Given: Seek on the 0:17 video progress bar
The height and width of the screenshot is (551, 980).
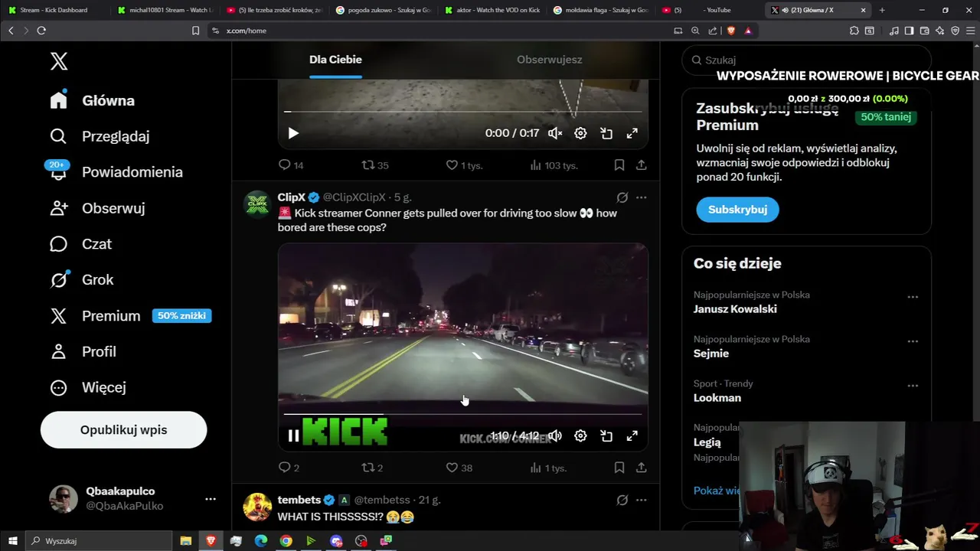Looking at the screenshot, I should point(462,112).
